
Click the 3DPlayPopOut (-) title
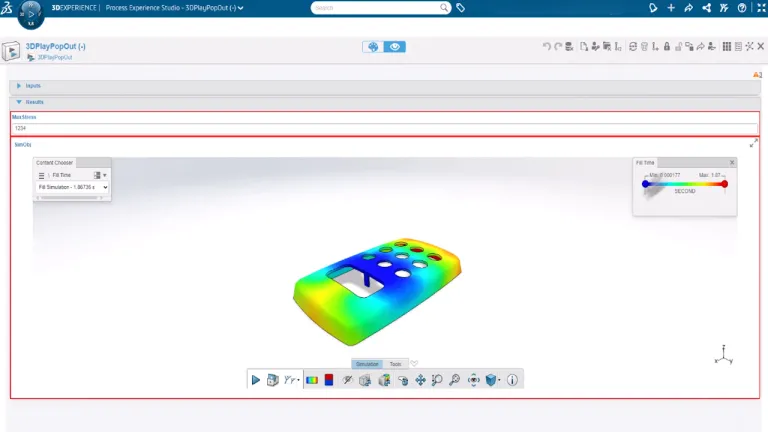click(x=55, y=46)
